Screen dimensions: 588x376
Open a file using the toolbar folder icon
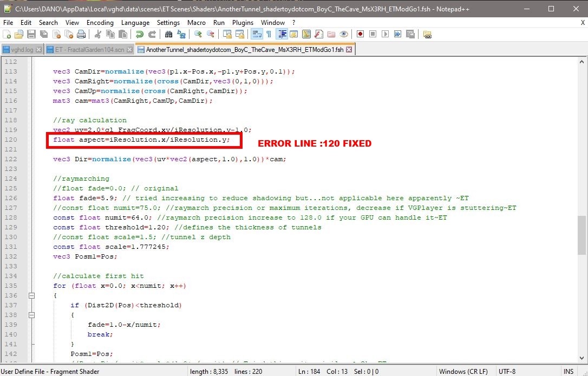(19, 35)
